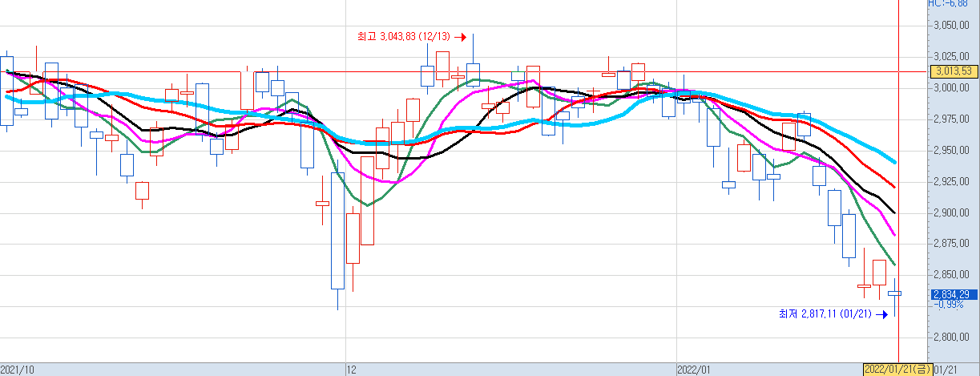This screenshot has width=980, height=376.
Task: Click the 3,000.00 price axis label
Action: (x=952, y=87)
